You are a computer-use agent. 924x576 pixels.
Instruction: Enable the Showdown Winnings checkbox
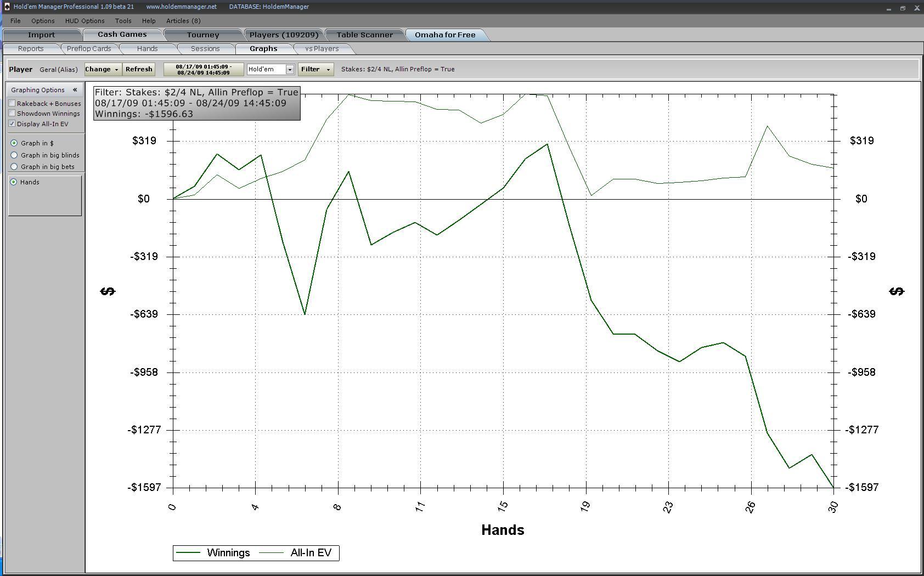[12, 113]
